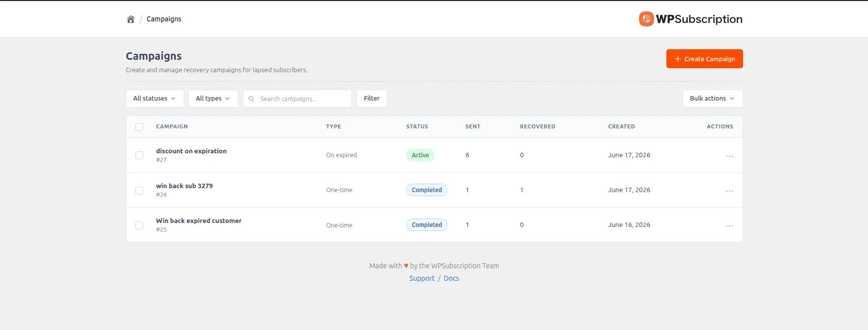Check the Win back expired customer checkbox
The image size is (868, 330).
point(139,225)
